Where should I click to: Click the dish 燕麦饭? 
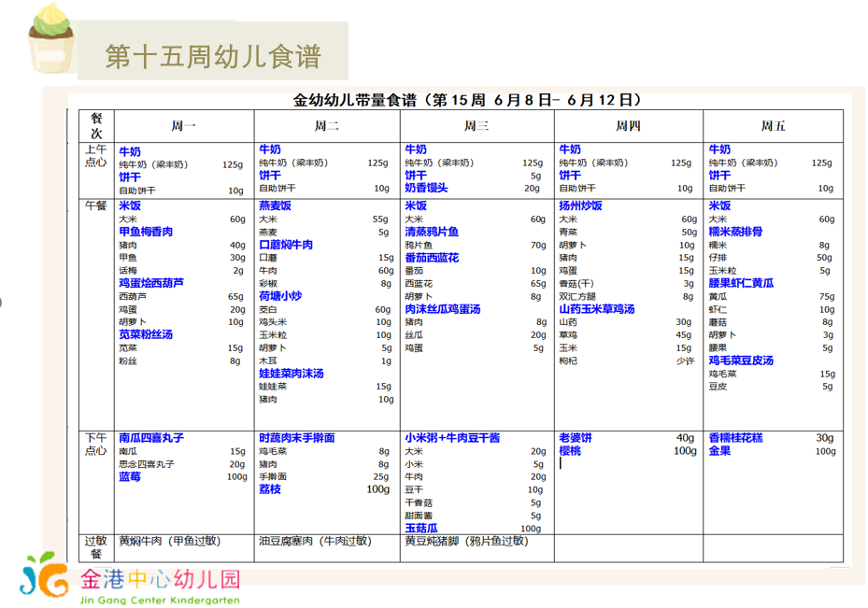(x=275, y=205)
